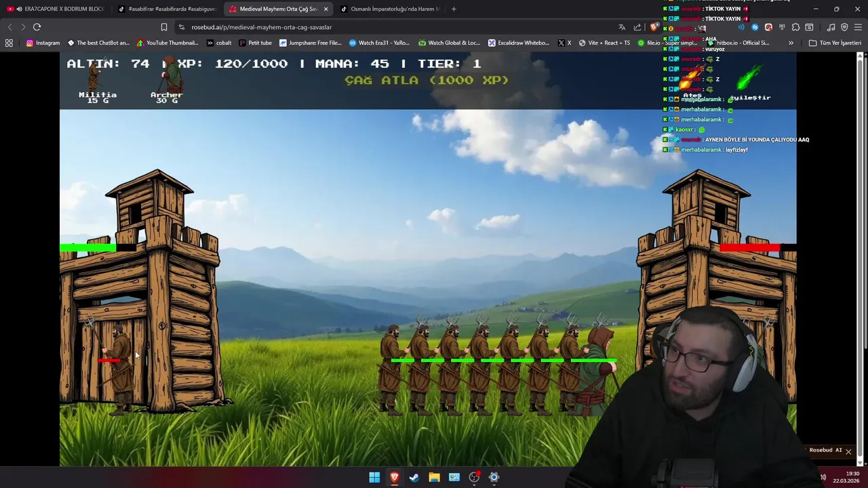Open Brave browser from the taskbar
This screenshot has height=488, width=868.
point(394,477)
